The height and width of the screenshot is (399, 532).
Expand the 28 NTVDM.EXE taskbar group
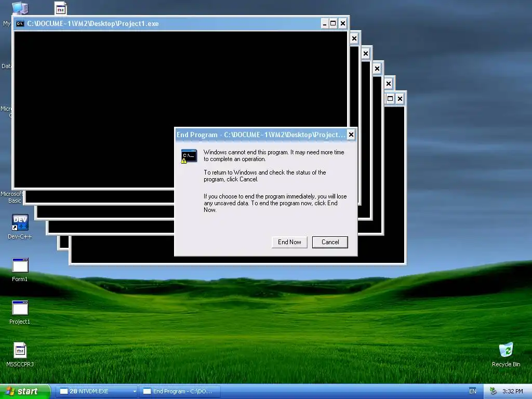point(96,391)
